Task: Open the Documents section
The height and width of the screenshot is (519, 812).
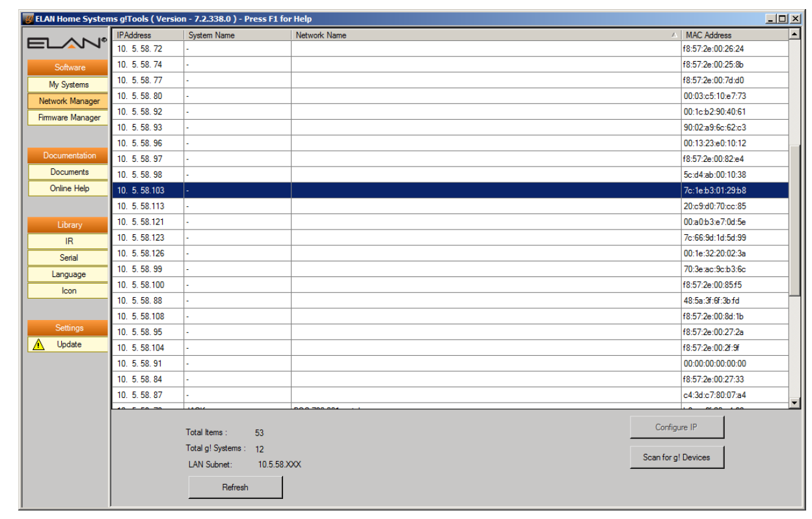Action: pyautogui.click(x=68, y=172)
